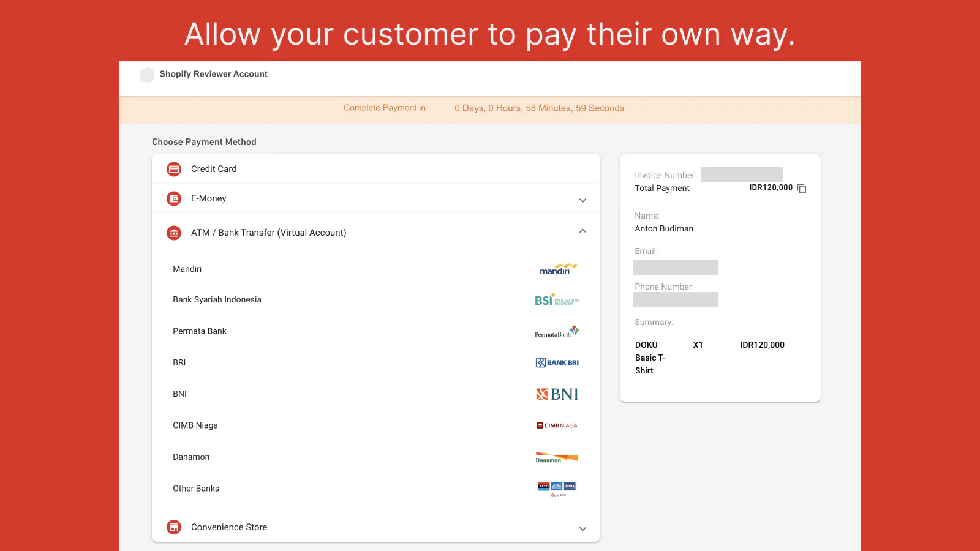
Task: Click the Other Banks ATM network logos
Action: (557, 488)
